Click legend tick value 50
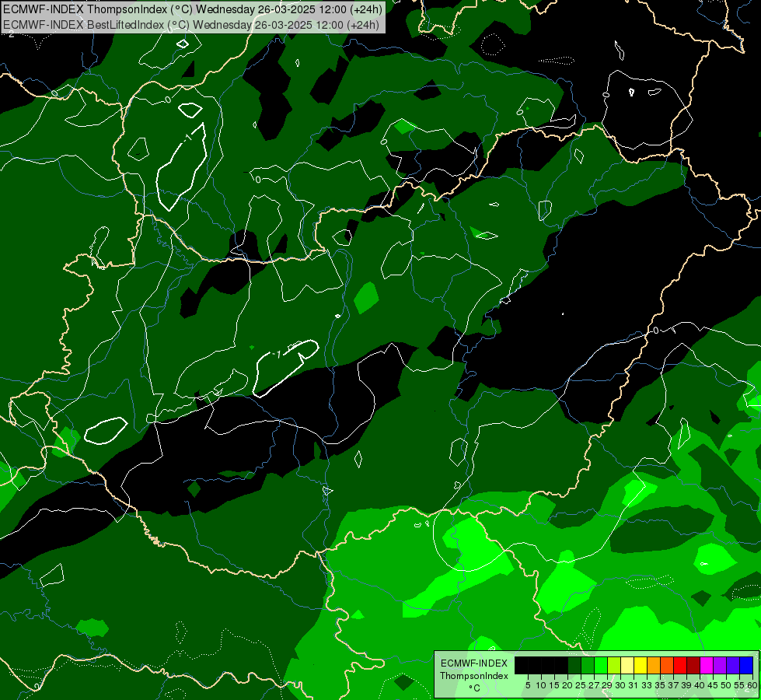The height and width of the screenshot is (700, 761). 726,685
